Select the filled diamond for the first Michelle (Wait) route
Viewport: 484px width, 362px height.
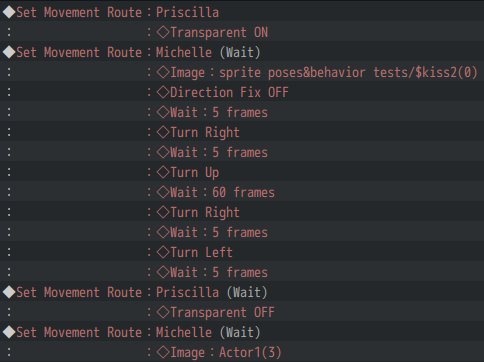[9, 52]
